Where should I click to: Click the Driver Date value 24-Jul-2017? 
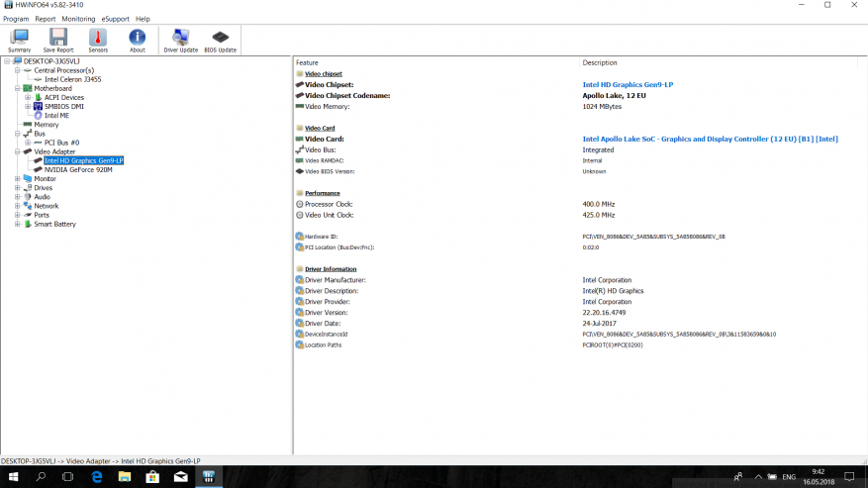coord(599,324)
